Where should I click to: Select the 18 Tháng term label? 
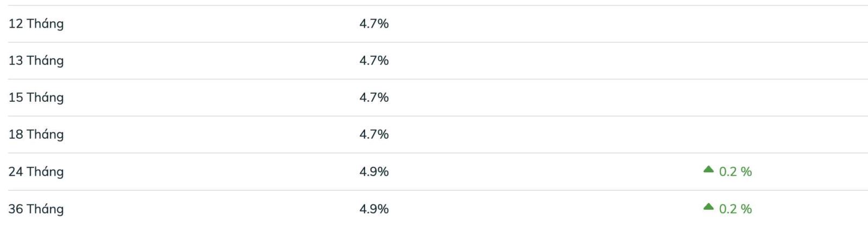click(x=36, y=134)
